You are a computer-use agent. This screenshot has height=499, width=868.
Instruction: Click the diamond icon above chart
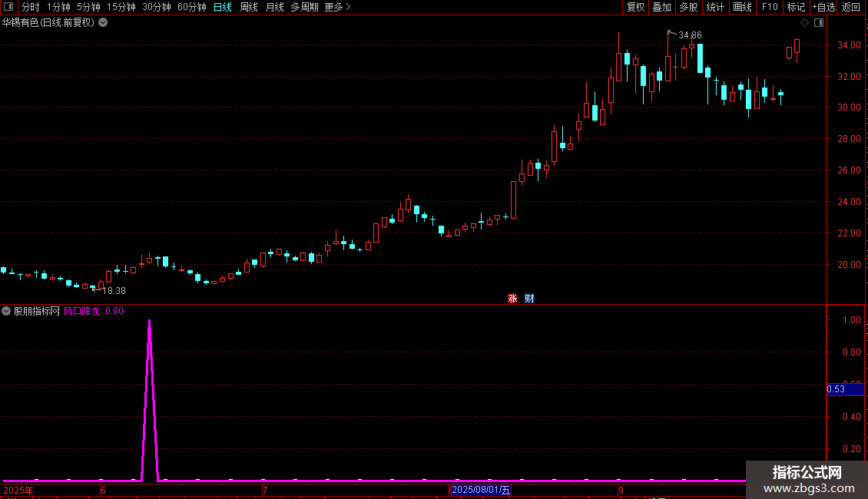805,23
